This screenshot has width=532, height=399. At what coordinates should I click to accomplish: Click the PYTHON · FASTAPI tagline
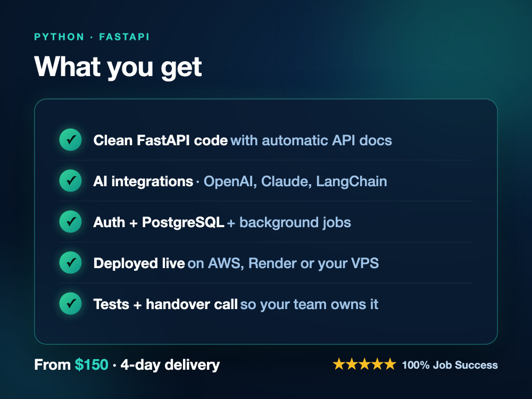(92, 37)
